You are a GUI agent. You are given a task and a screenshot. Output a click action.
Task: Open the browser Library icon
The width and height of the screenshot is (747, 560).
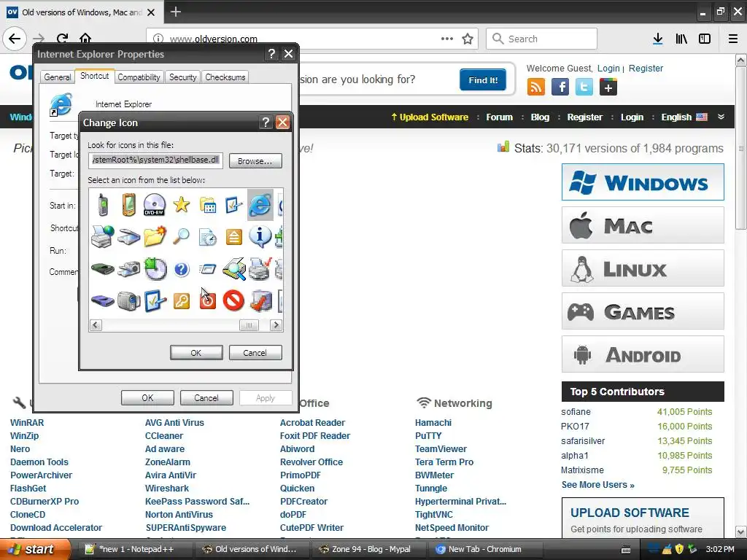click(681, 39)
